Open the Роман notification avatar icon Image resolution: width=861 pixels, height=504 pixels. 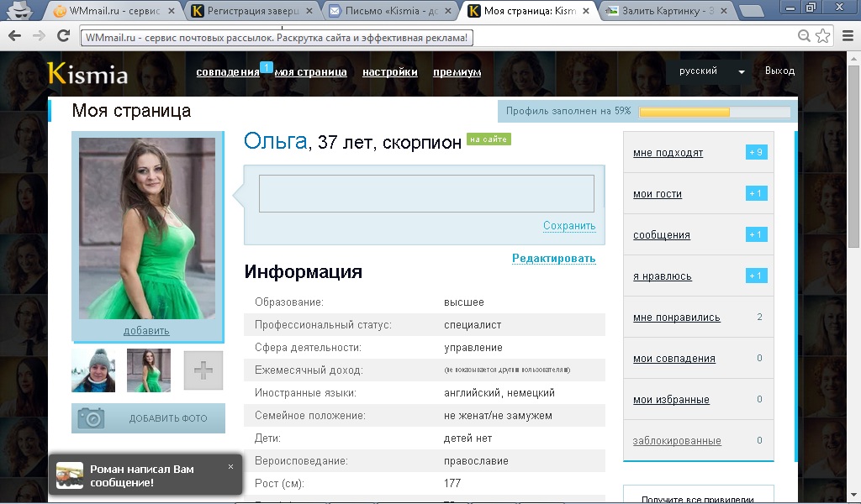click(70, 475)
